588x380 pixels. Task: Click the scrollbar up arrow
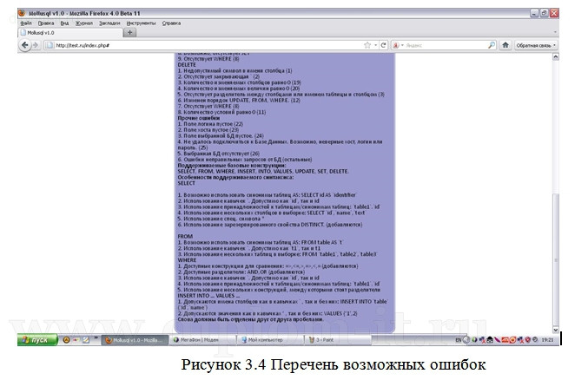click(555, 57)
